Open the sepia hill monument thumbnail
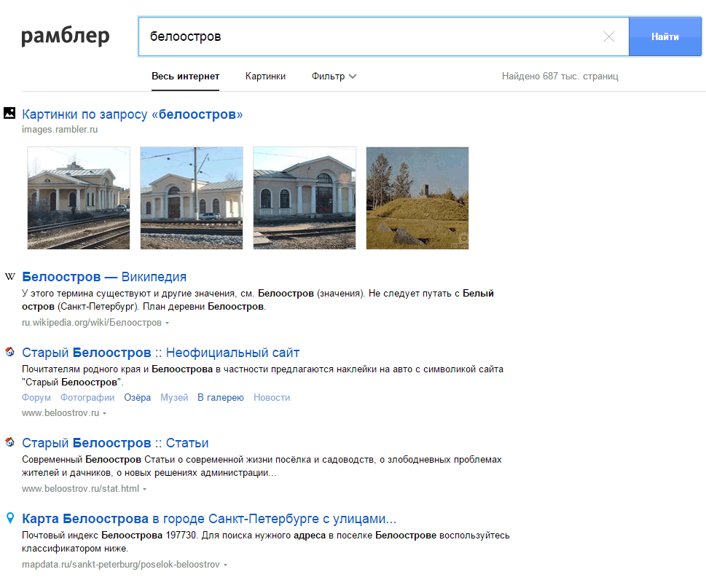The height and width of the screenshot is (588, 706). coord(417,198)
